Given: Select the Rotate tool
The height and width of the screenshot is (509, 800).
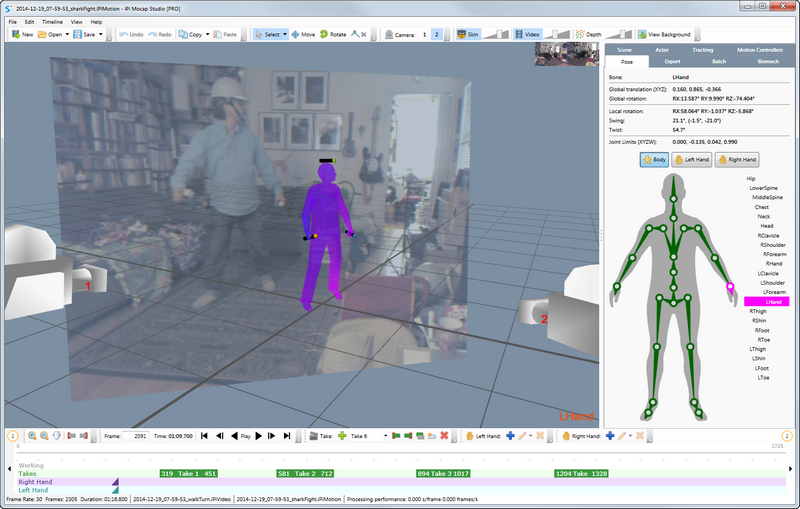Looking at the screenshot, I should pyautogui.click(x=333, y=34).
